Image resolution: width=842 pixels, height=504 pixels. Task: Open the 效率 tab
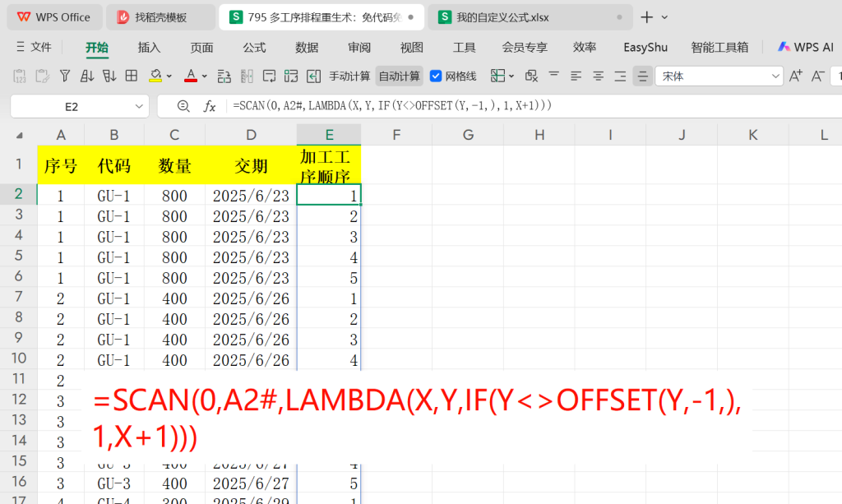click(585, 47)
